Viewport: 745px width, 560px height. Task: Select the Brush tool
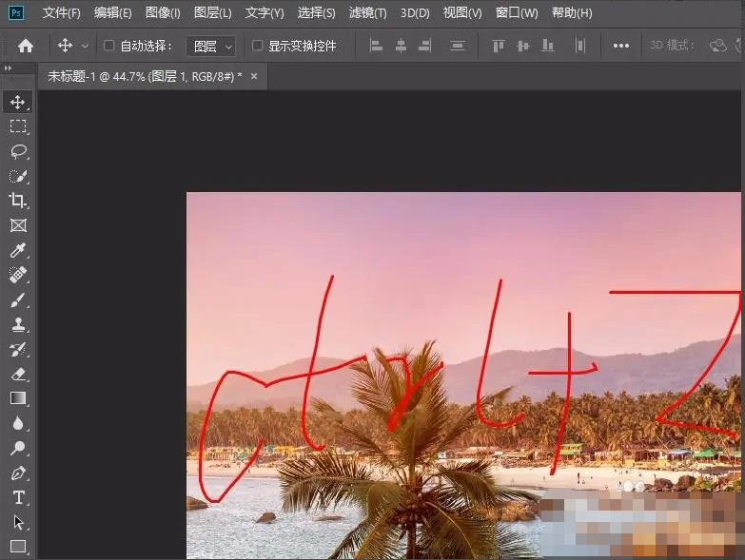click(x=18, y=299)
